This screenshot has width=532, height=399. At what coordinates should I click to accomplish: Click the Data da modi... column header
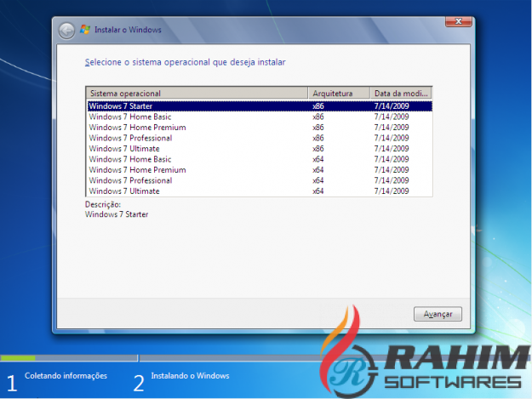(401, 93)
